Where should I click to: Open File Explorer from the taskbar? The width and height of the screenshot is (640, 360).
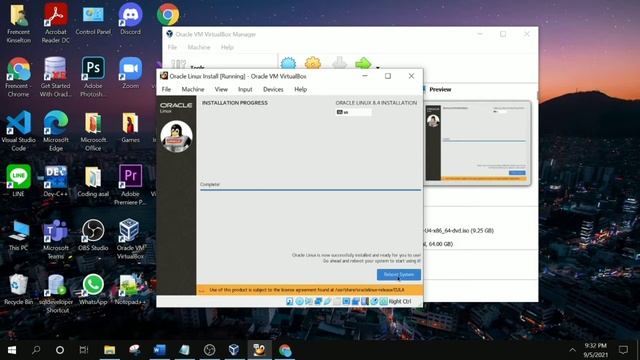(x=109, y=350)
